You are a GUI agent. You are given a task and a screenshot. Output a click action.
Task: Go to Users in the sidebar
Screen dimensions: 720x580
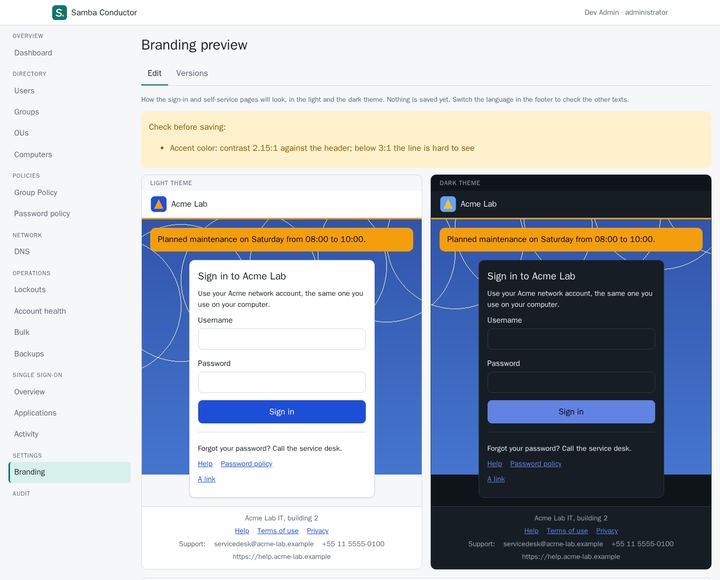pos(24,91)
